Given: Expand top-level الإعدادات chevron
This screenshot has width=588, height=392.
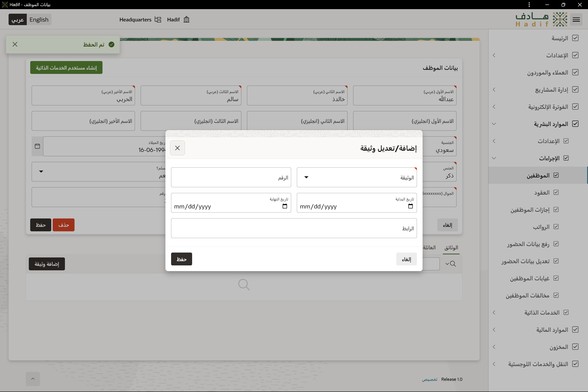Looking at the screenshot, I should 494,55.
